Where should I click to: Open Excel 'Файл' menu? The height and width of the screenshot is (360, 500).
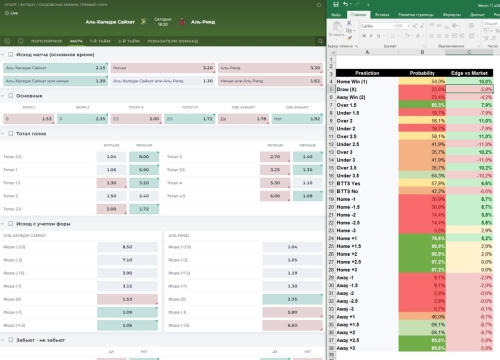pyautogui.click(x=336, y=15)
